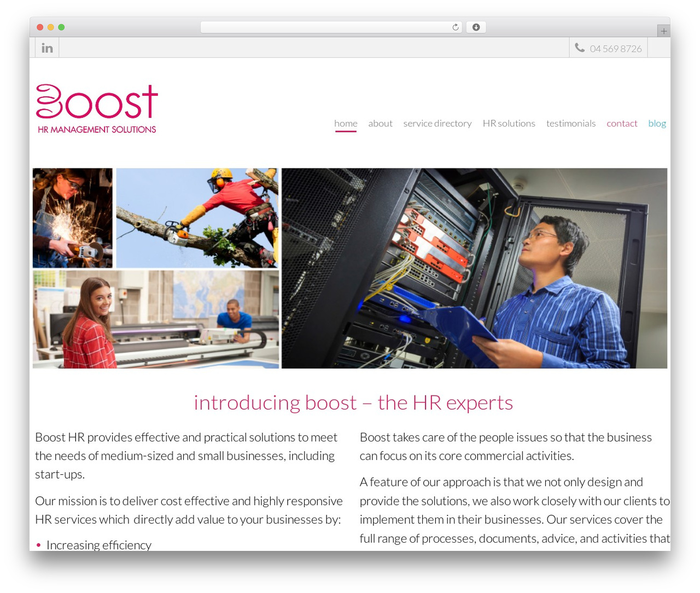The height and width of the screenshot is (593, 700).
Task: Click the paragraph 'A feature of our approach'
Action: pyautogui.click(x=515, y=510)
